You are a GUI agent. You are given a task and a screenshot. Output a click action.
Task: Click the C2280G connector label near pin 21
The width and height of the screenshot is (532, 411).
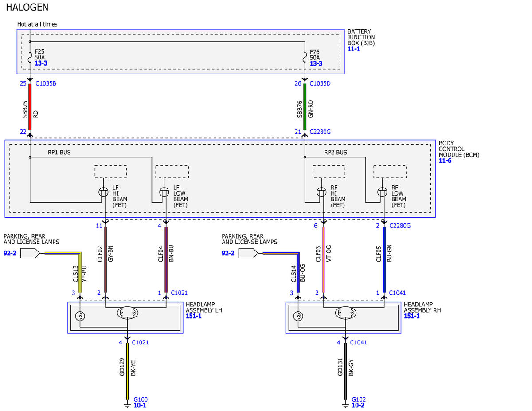(x=320, y=132)
